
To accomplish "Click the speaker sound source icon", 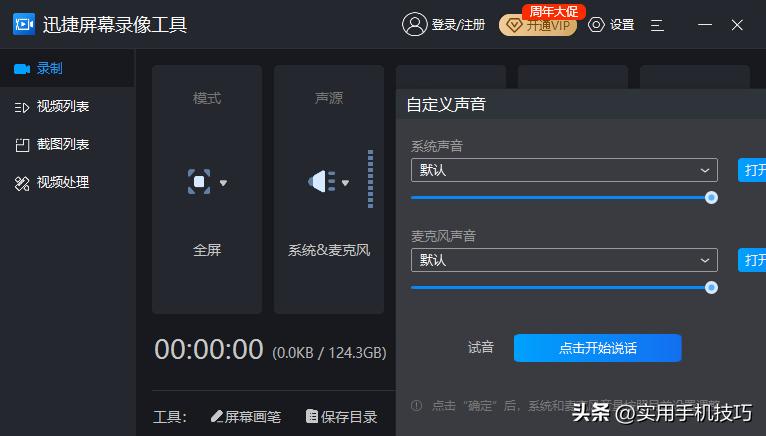I will click(321, 182).
